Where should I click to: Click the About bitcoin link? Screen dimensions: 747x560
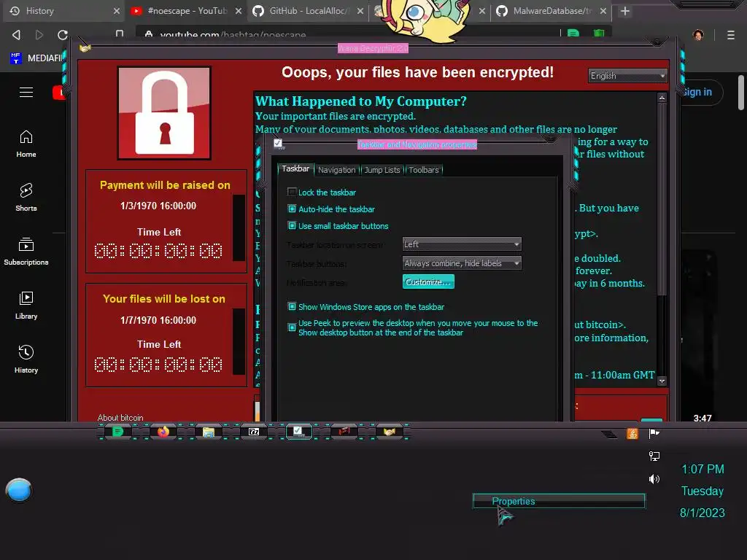tap(120, 418)
